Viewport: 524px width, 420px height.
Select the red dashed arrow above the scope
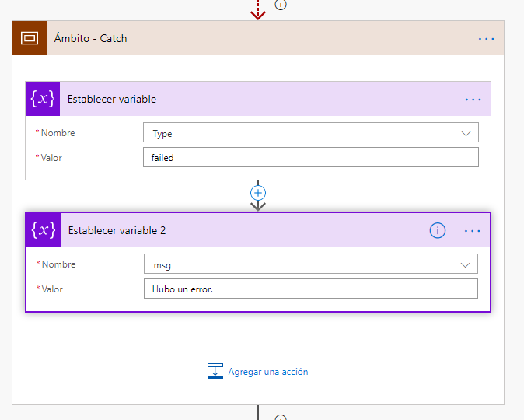click(258, 10)
